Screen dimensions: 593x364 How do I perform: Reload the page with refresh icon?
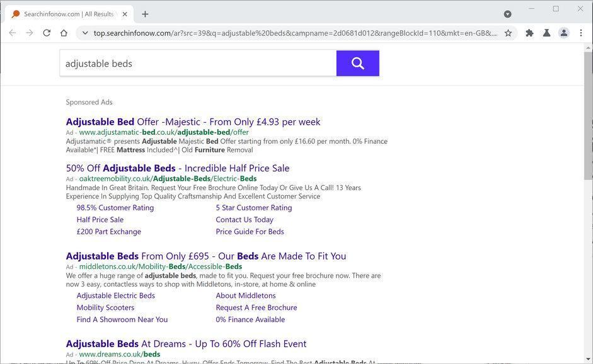47,33
